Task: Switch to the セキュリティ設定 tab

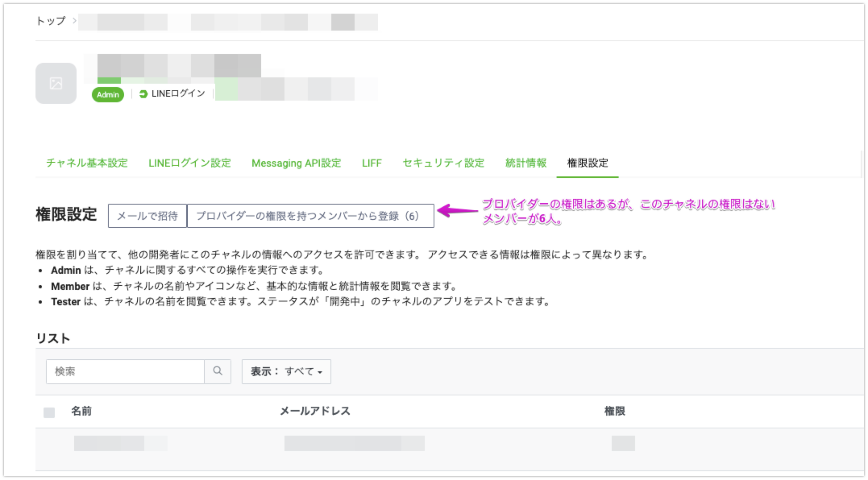Action: [x=443, y=164]
